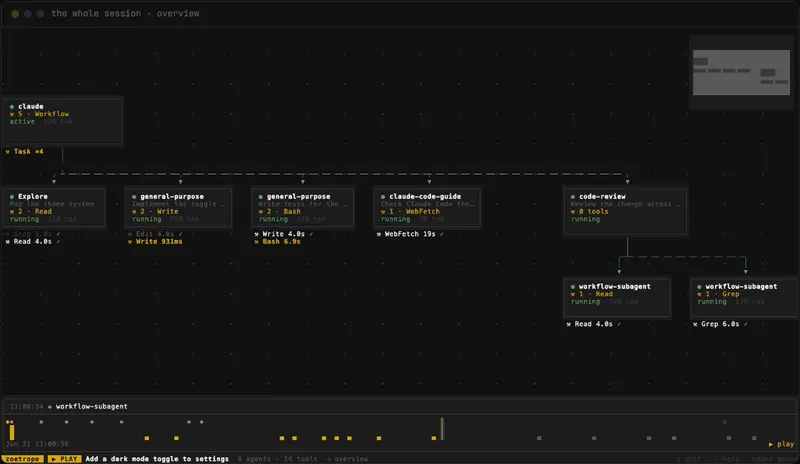
Task: Click play at the timeline's right end
Action: (x=781, y=444)
